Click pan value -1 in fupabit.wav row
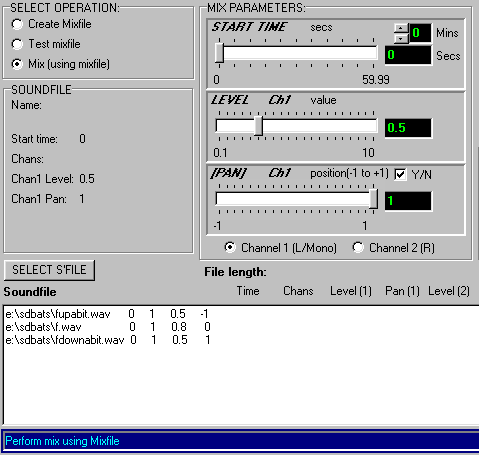The height and width of the screenshot is (455, 479). 204,314
